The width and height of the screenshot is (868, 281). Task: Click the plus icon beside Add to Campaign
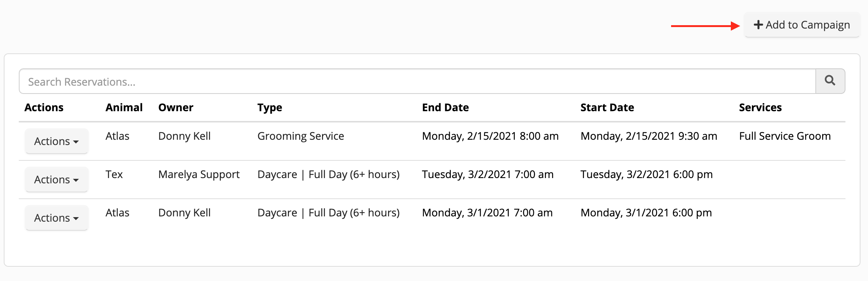pos(758,25)
